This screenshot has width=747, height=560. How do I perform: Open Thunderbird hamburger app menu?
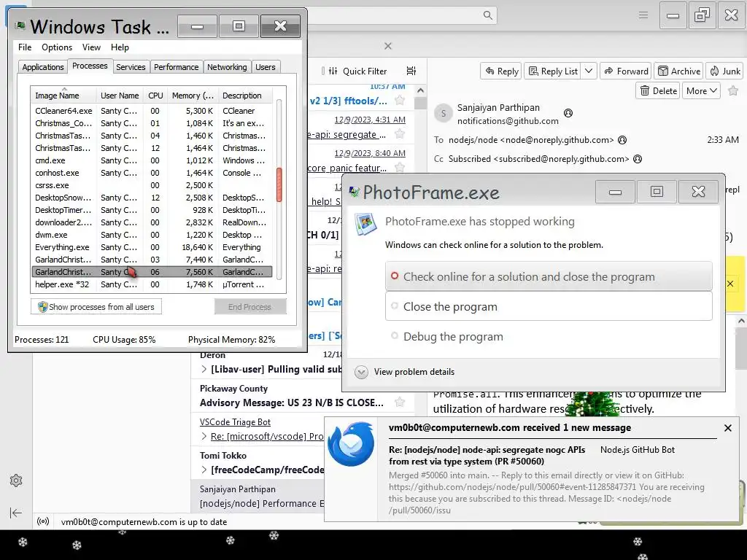pos(643,15)
